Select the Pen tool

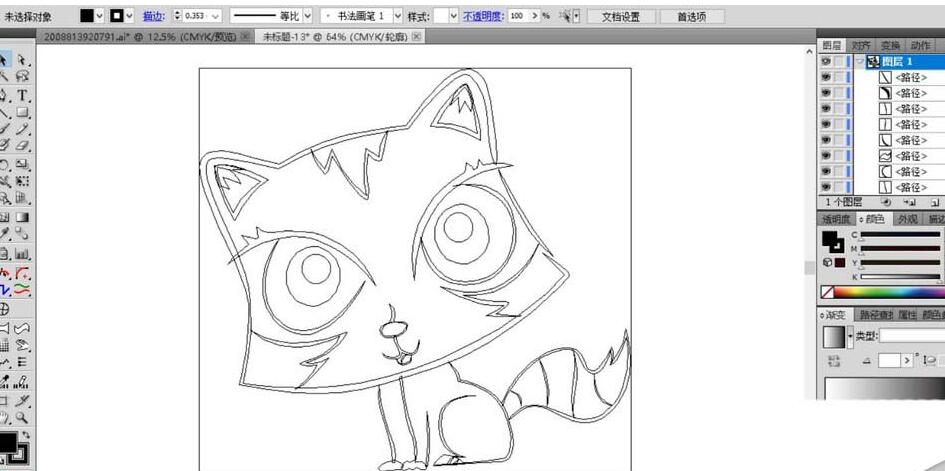[x=5, y=95]
